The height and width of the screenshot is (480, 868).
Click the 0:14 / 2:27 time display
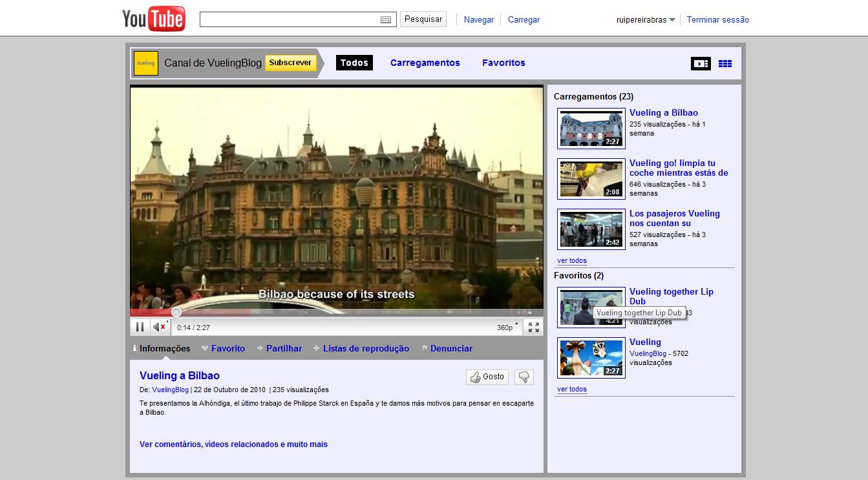(x=193, y=328)
